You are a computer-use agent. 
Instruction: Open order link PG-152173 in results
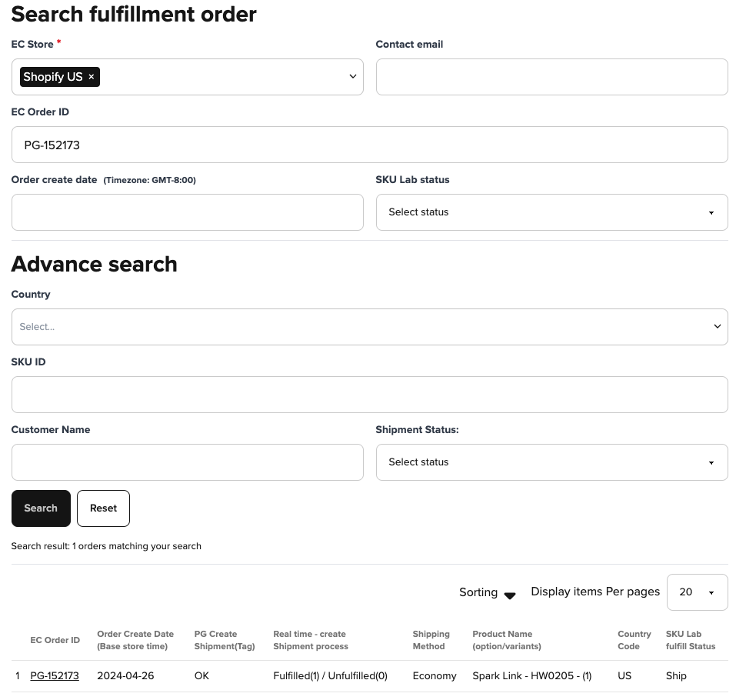[55, 675]
